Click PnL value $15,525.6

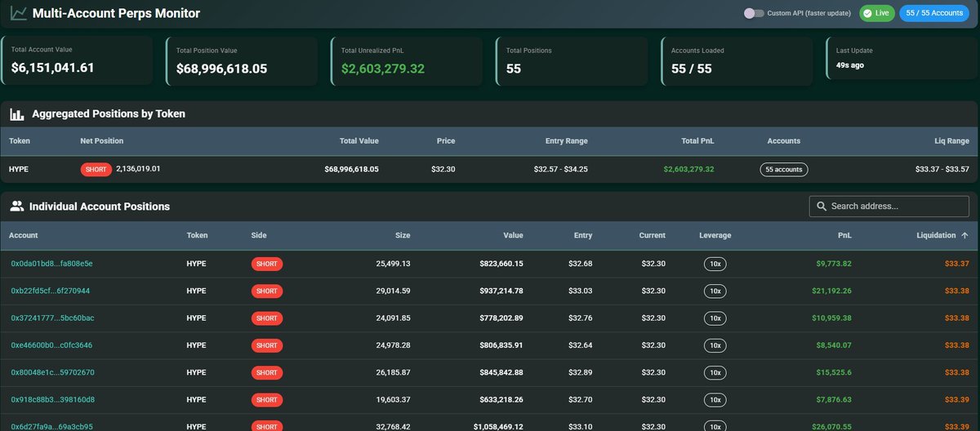834,372
